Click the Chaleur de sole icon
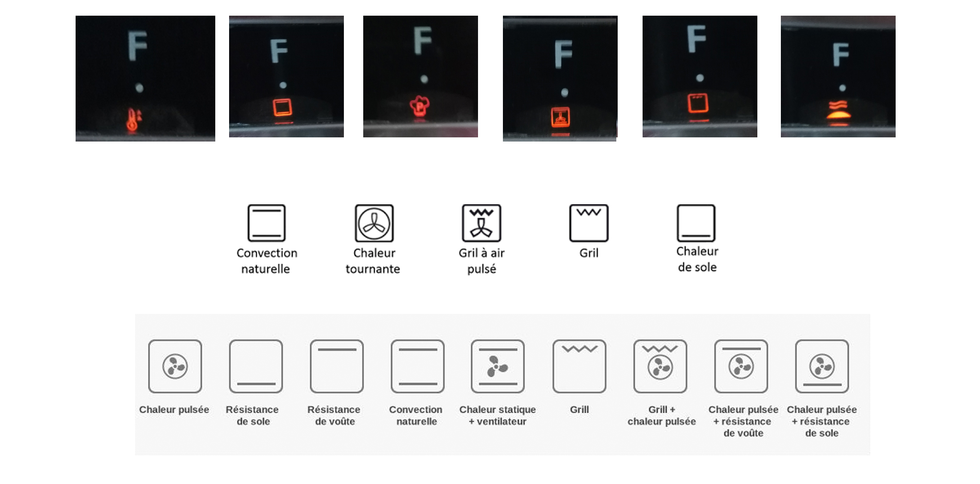Screen dimensions: 980x484 [696, 223]
